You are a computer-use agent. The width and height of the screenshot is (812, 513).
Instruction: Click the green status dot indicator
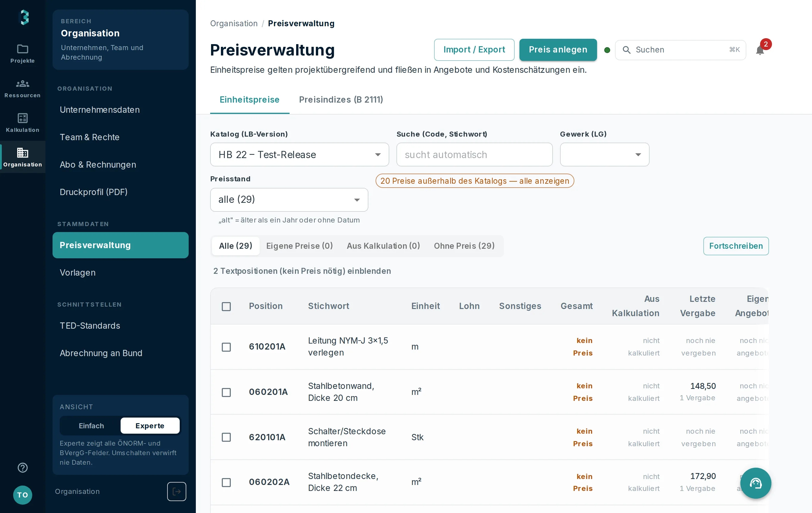point(607,50)
